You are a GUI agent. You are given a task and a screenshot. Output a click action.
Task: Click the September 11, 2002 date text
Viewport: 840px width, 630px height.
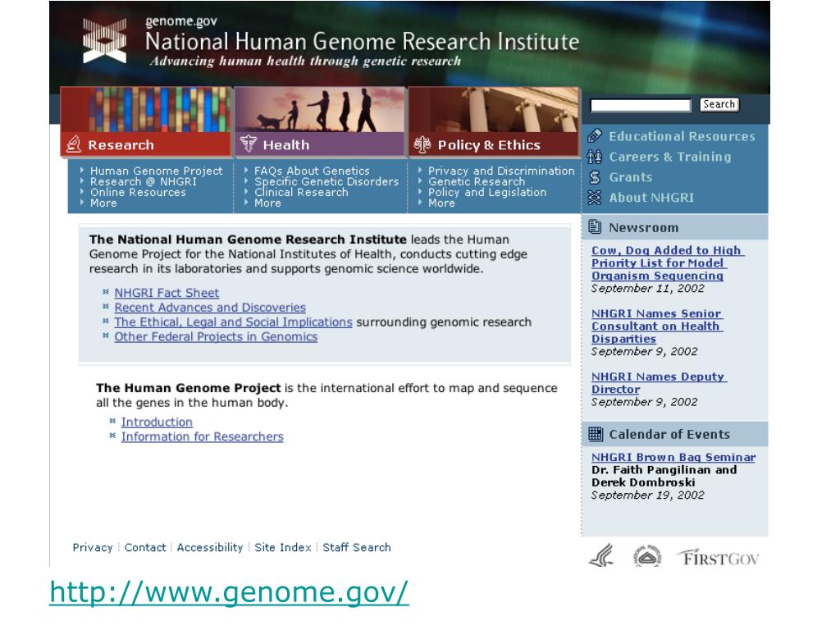pos(648,289)
